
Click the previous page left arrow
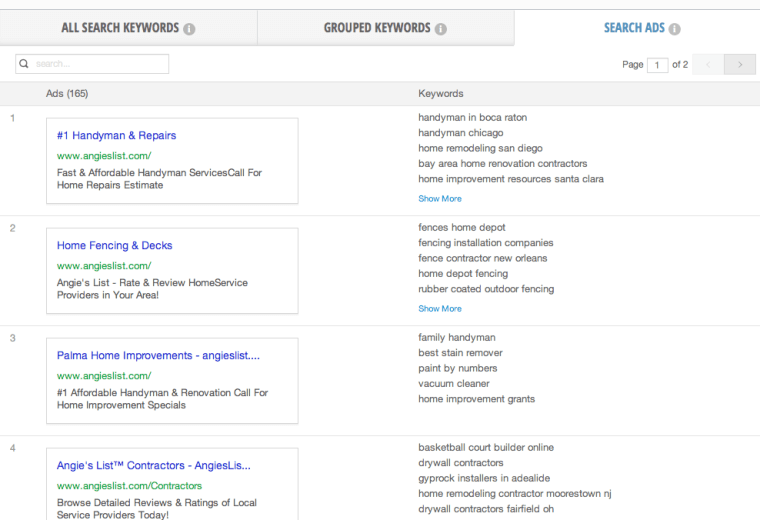click(x=708, y=64)
